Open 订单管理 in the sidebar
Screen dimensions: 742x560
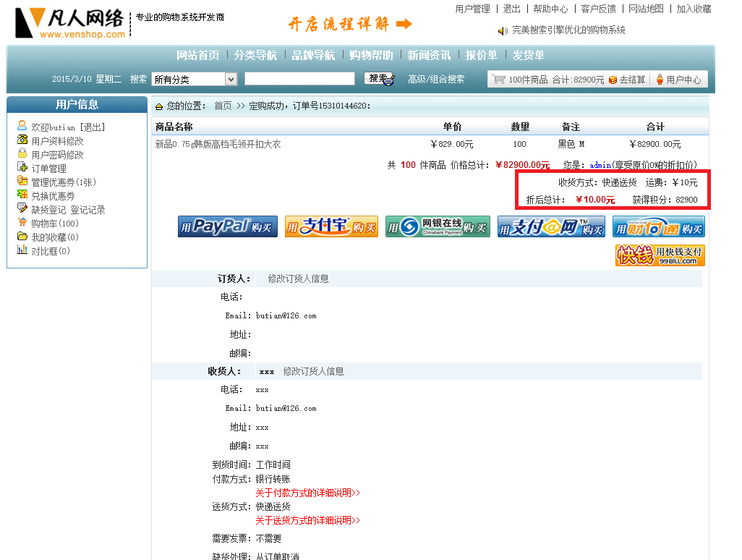[48, 169]
